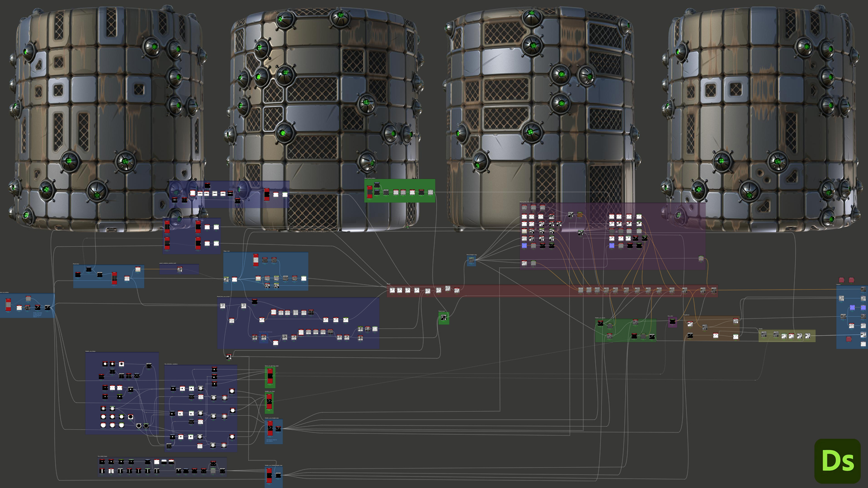Click the leftmost node in the brown Roughness frame
Screen dimensions: 868x488
690,324
